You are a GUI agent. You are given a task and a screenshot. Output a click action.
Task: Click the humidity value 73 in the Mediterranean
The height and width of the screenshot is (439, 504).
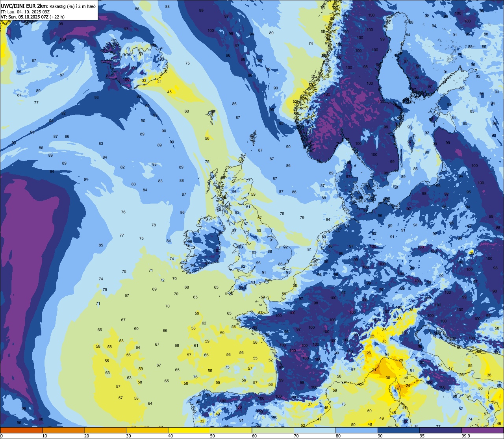[x=343, y=404]
